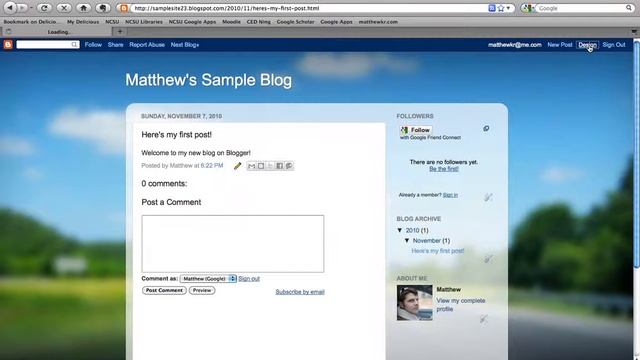Viewport: 640px width, 360px height.
Task: Open wrench edit icon for Followers gadget
Action: tap(488, 197)
